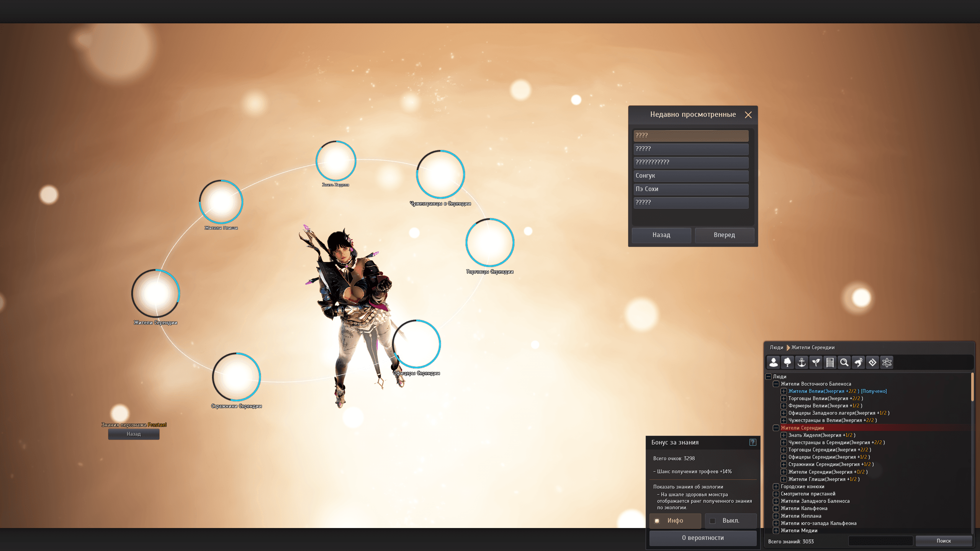Expand the Жители Кеплана tree node
Viewport: 980px width, 551px height.
pyautogui.click(x=776, y=516)
